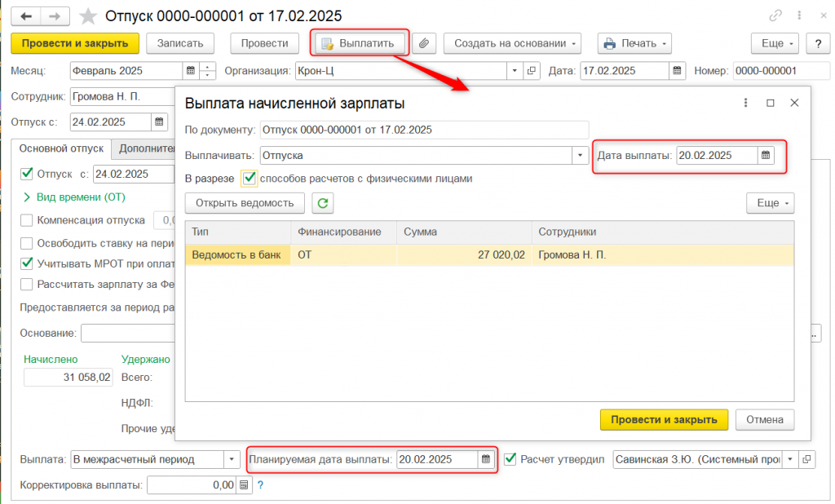
Task: Open calendar for the Отпуск с field
Action: pos(159,122)
